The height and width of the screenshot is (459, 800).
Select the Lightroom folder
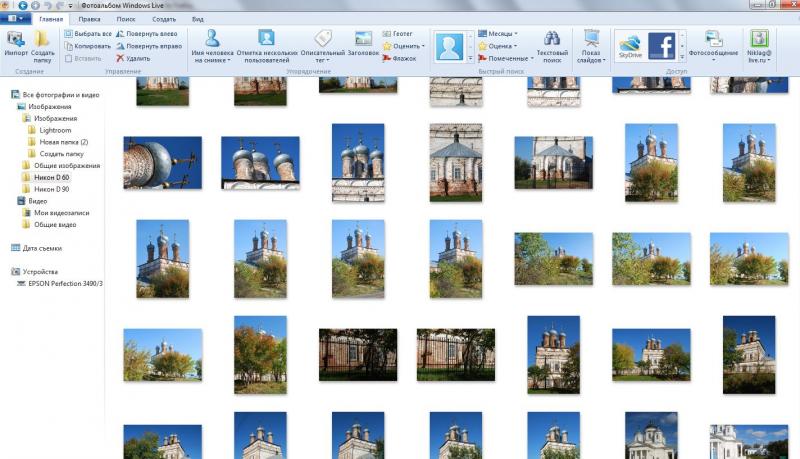pos(49,130)
